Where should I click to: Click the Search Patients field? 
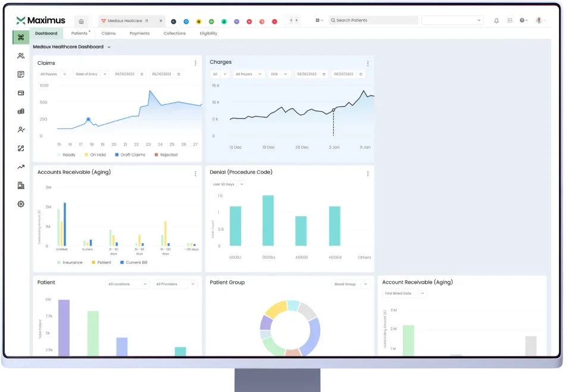372,20
